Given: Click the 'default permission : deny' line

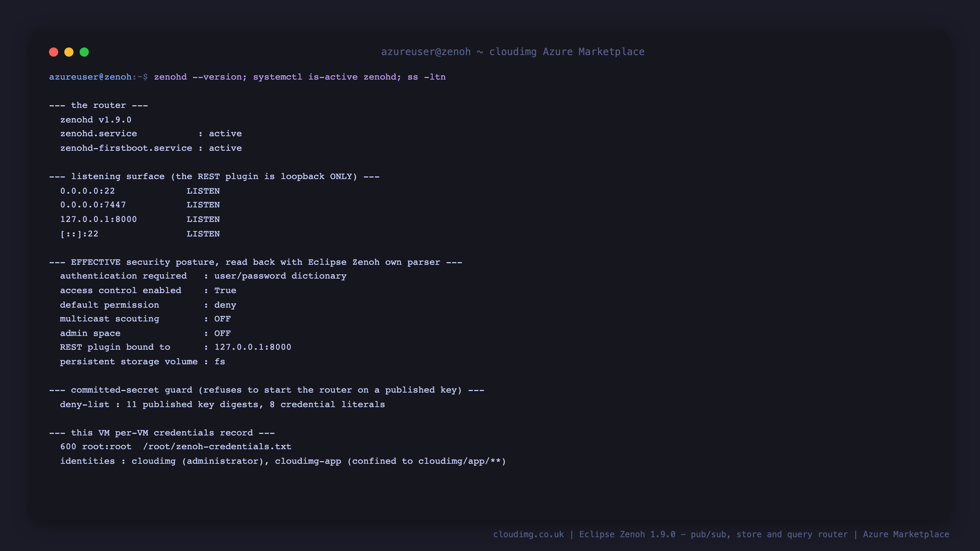Looking at the screenshot, I should (148, 305).
